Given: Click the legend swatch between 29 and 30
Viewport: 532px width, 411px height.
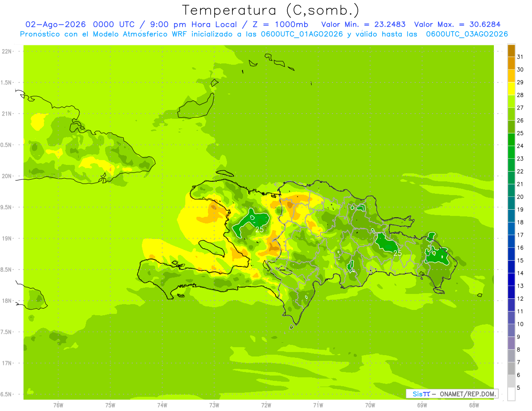Looking at the screenshot, I should click(511, 76).
